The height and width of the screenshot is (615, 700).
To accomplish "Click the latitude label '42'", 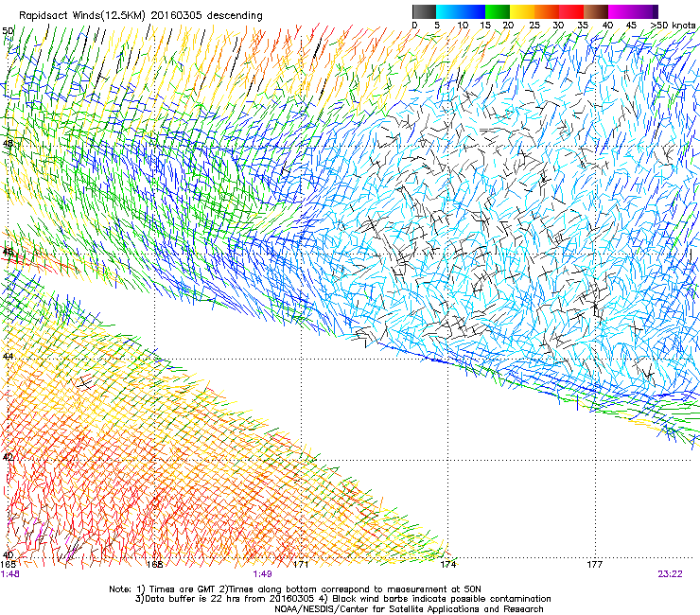I will (x=8, y=457).
